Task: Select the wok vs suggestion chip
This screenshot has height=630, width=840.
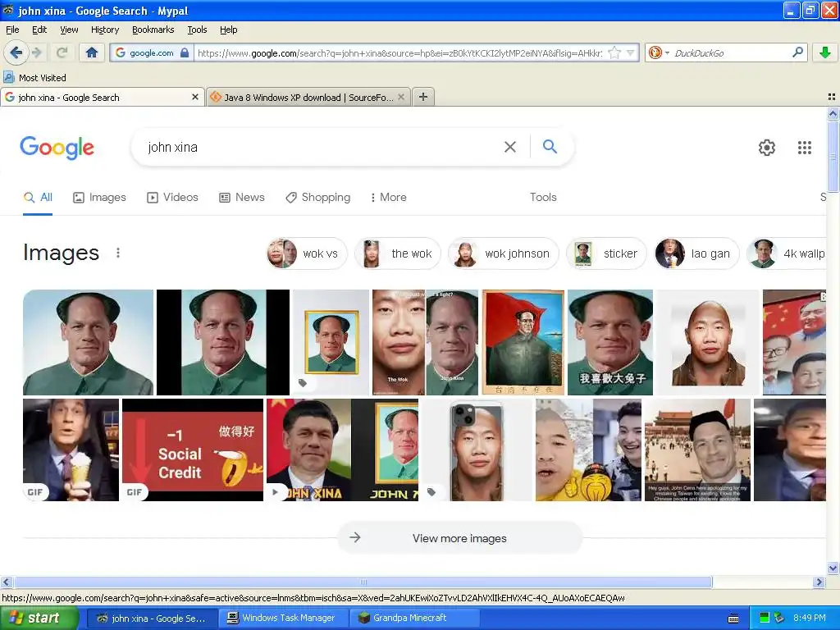Action: [x=307, y=253]
